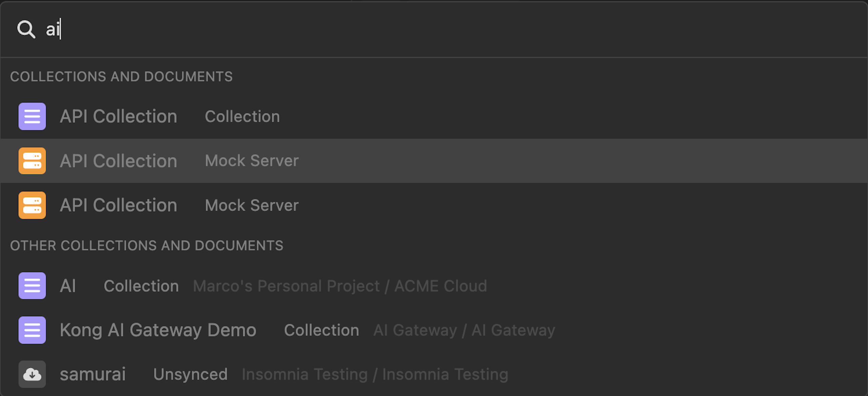Screen dimensions: 868x396
Task: Click the magnifier search icon
Action: pos(26,29)
